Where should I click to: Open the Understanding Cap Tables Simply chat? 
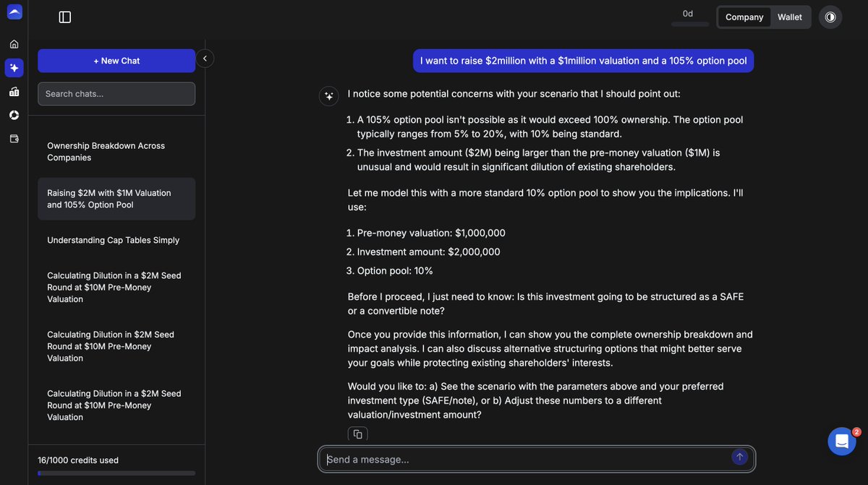pyautogui.click(x=116, y=240)
